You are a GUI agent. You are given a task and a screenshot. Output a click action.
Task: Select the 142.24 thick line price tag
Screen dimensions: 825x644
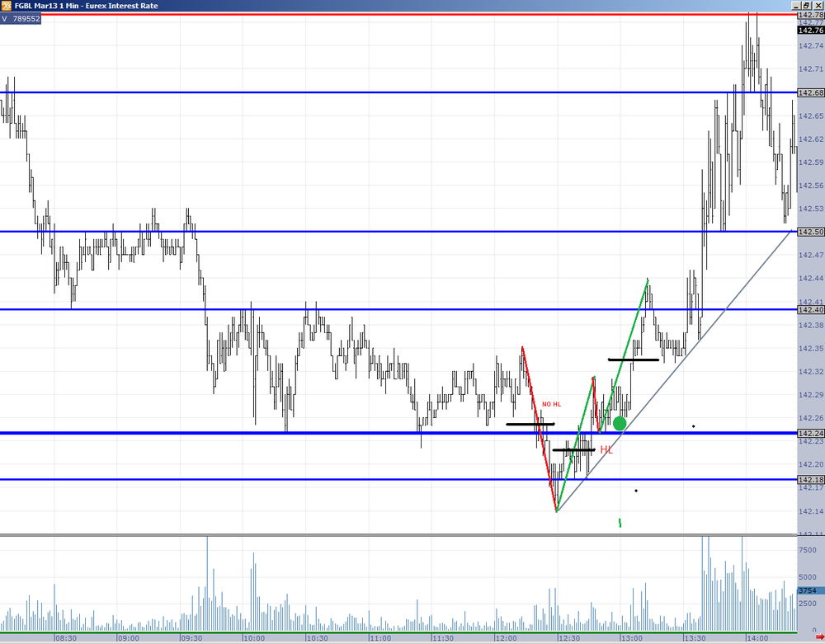click(811, 433)
